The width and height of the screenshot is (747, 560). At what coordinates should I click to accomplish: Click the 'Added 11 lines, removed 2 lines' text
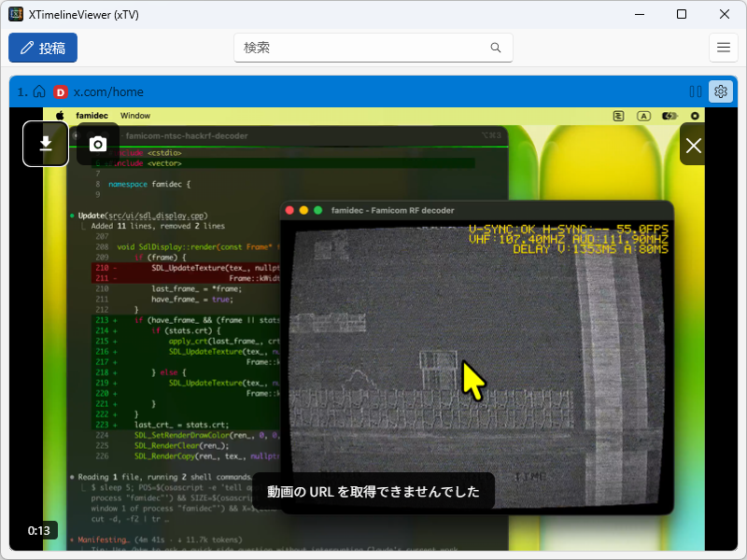point(158,226)
